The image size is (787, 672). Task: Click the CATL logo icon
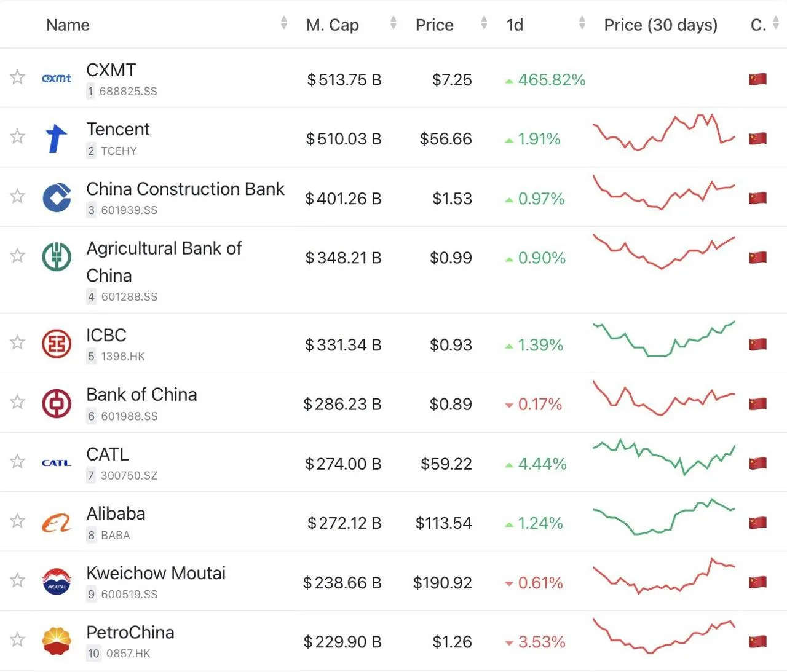(57, 462)
